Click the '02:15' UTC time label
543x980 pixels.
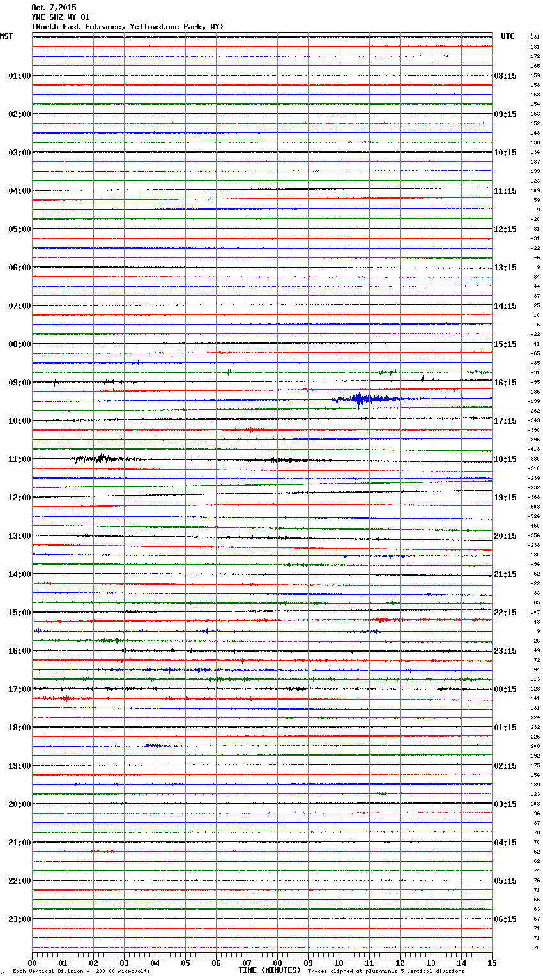point(505,766)
